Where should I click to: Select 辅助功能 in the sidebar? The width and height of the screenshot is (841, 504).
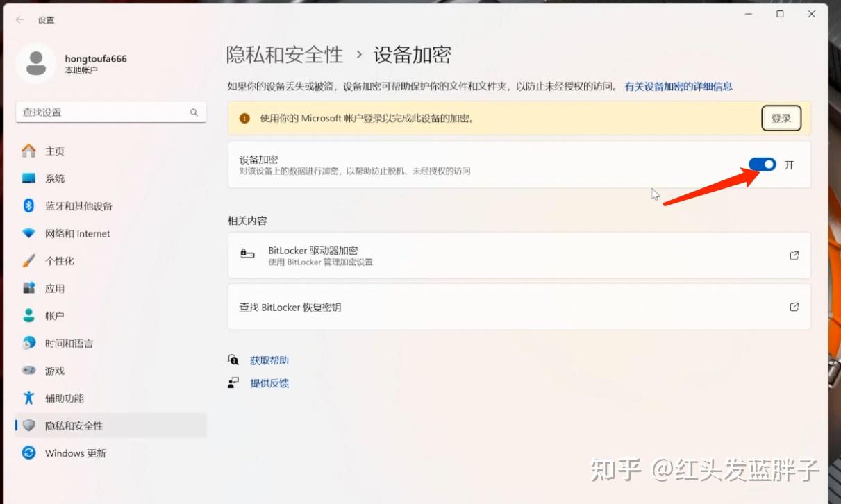(x=111, y=398)
